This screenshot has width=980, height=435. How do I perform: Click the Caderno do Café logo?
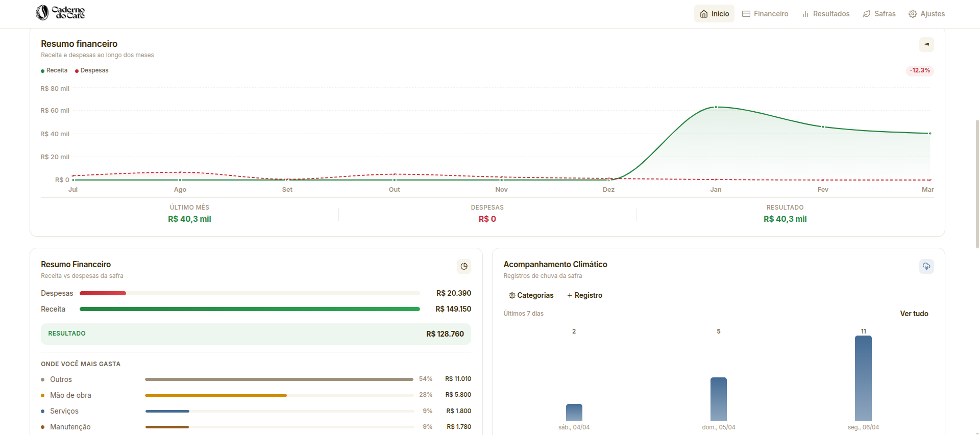60,13
